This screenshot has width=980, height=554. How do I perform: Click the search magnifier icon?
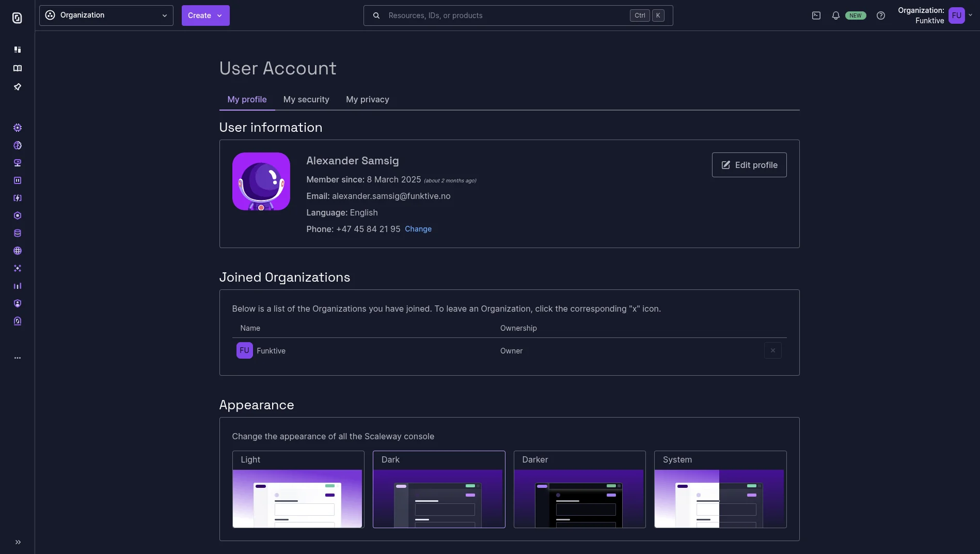[376, 16]
